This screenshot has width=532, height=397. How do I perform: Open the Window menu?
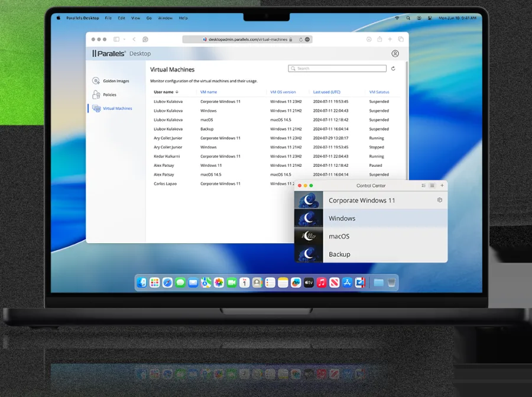pos(166,18)
